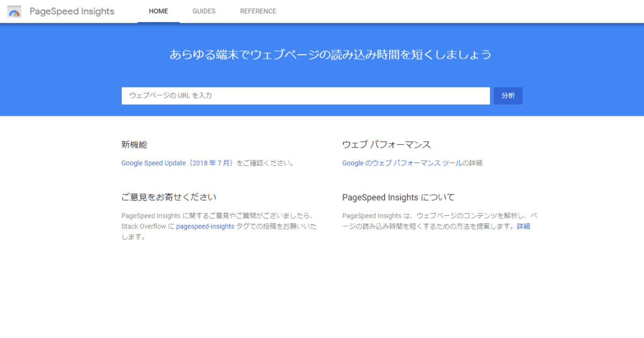Select the PageSpeed Insights について heading

tap(398, 197)
